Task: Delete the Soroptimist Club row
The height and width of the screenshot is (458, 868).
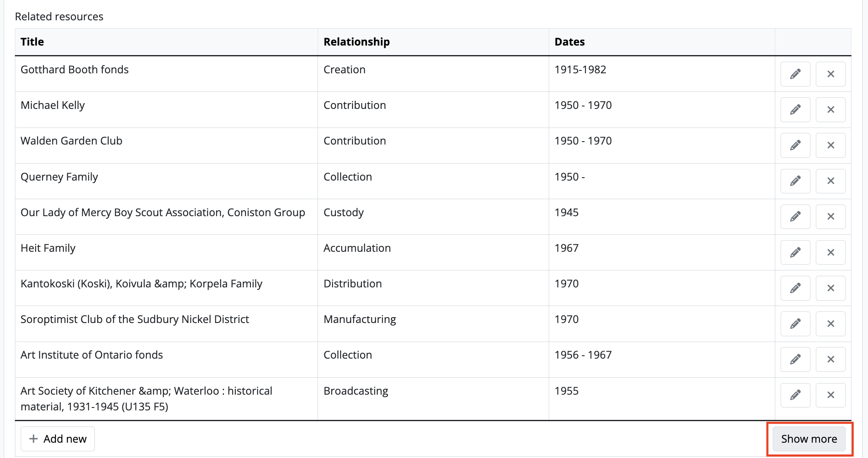Action: (830, 324)
